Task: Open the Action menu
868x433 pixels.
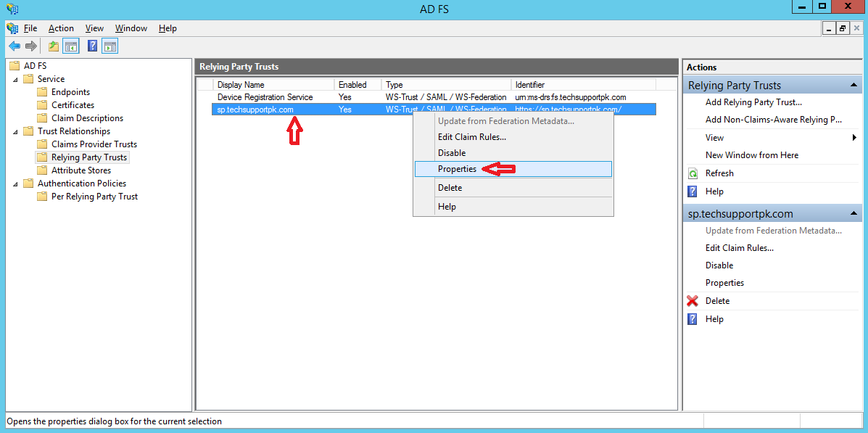Action: coord(61,28)
